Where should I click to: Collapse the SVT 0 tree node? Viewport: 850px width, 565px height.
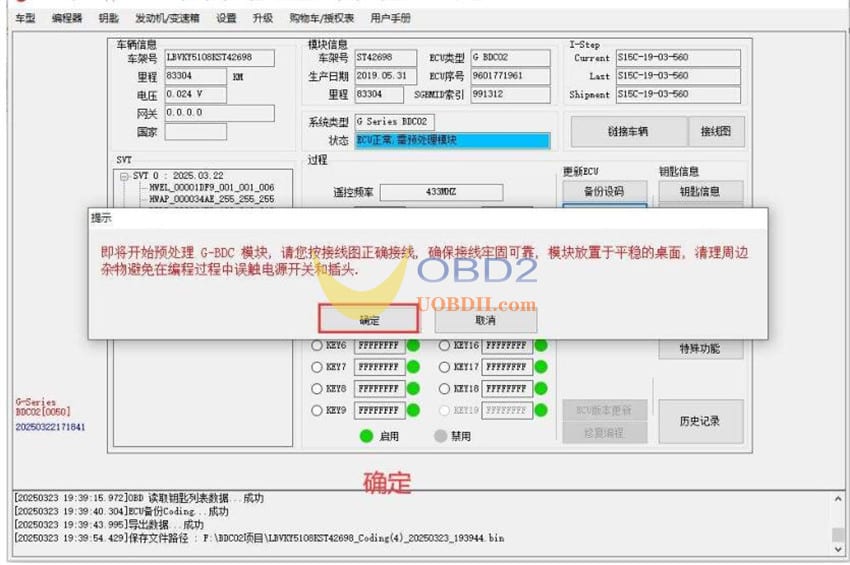(124, 176)
